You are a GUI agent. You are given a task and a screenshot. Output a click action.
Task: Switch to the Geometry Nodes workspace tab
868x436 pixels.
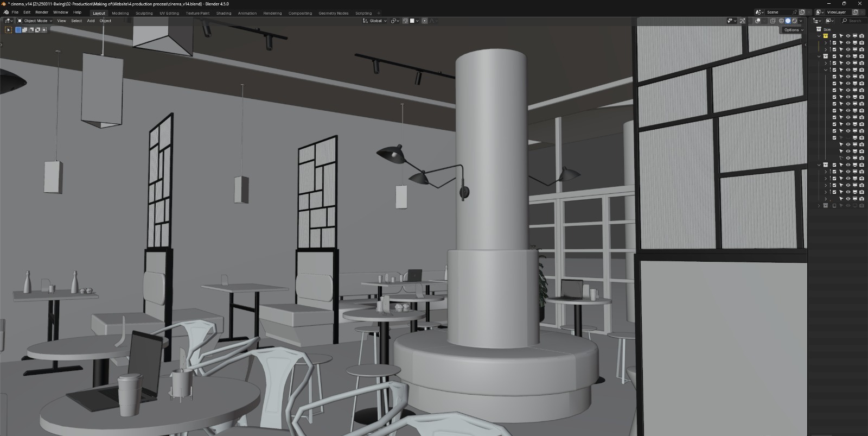[x=334, y=13]
